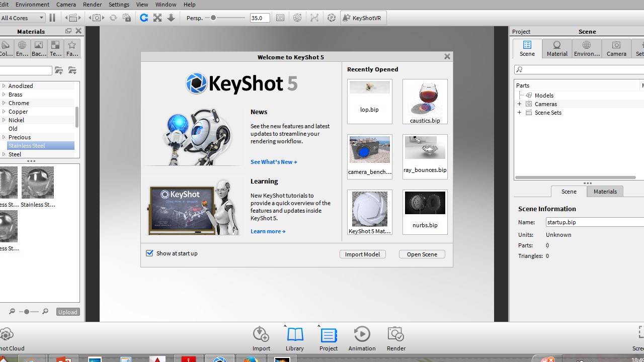Click the Open Scene button
The image size is (644, 362).
[422, 254]
